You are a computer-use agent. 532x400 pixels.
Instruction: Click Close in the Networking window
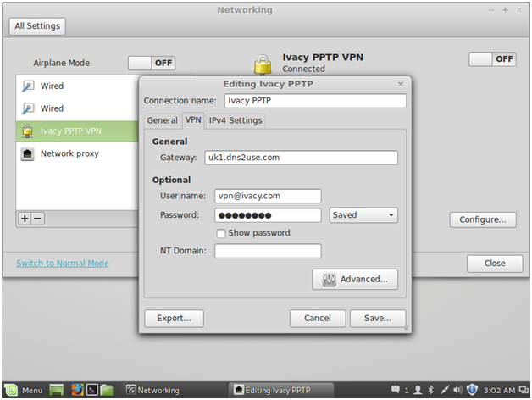pyautogui.click(x=495, y=264)
